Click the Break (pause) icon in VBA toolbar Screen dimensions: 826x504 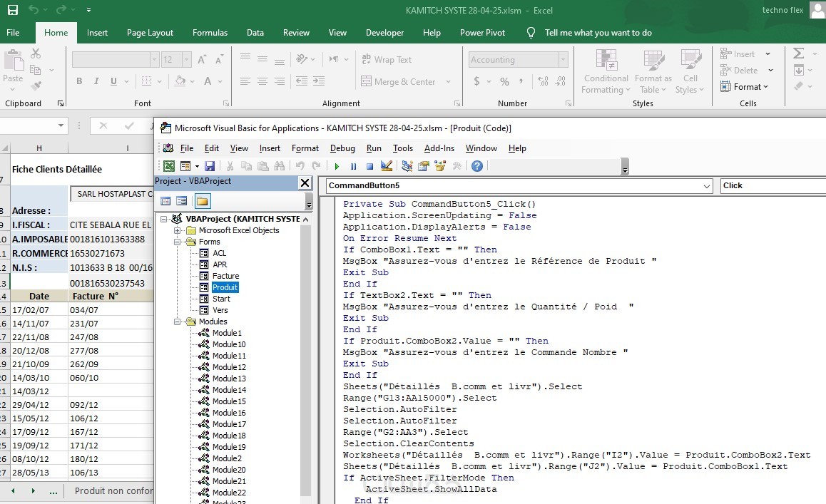[353, 166]
